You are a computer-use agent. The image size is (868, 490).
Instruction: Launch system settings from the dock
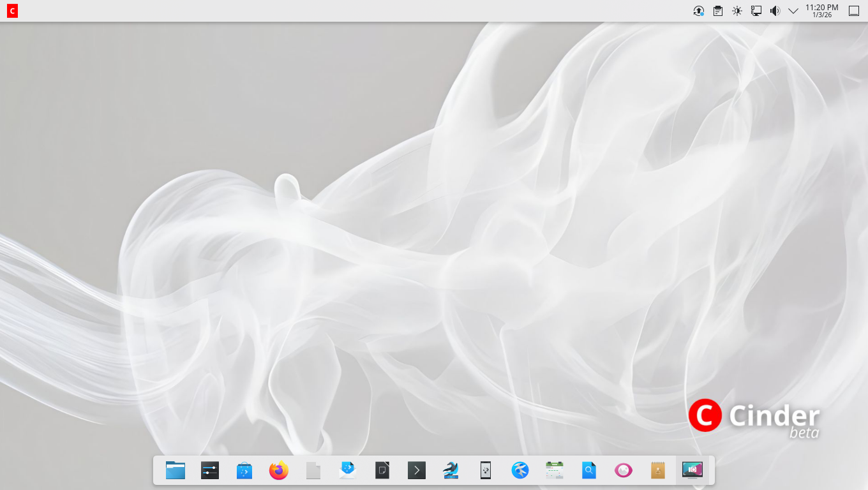pos(210,471)
